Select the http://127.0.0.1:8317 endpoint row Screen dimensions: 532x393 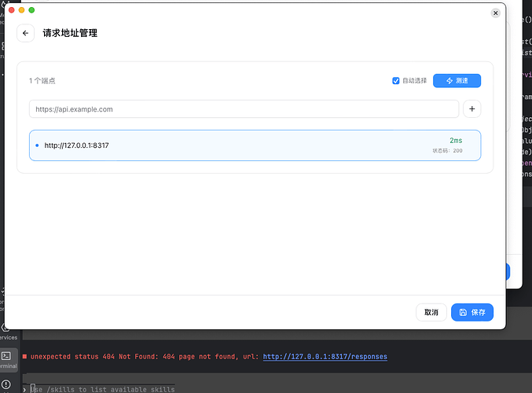pos(255,145)
